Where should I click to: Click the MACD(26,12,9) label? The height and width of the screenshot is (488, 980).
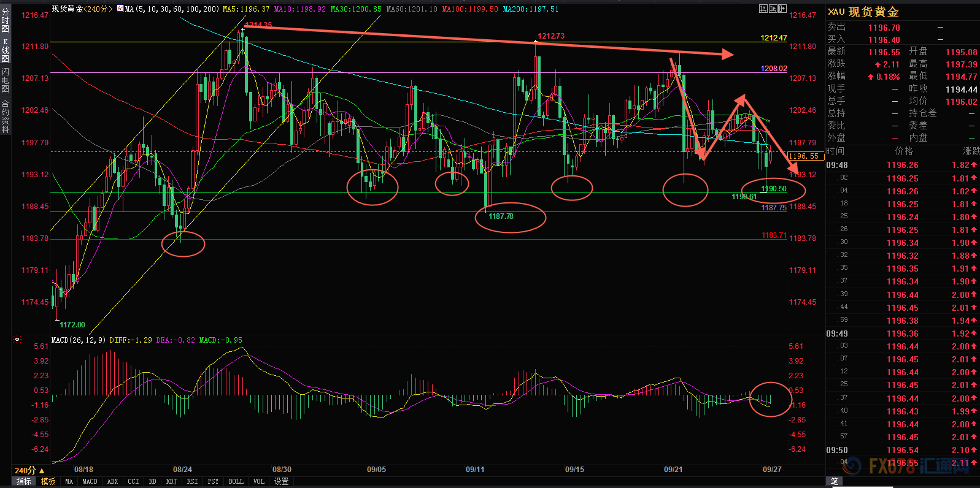point(79,340)
